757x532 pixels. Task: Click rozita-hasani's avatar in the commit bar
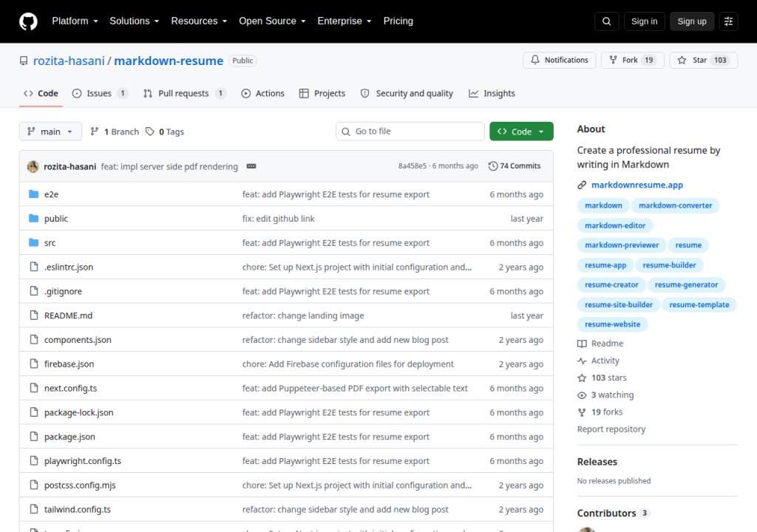click(33, 166)
